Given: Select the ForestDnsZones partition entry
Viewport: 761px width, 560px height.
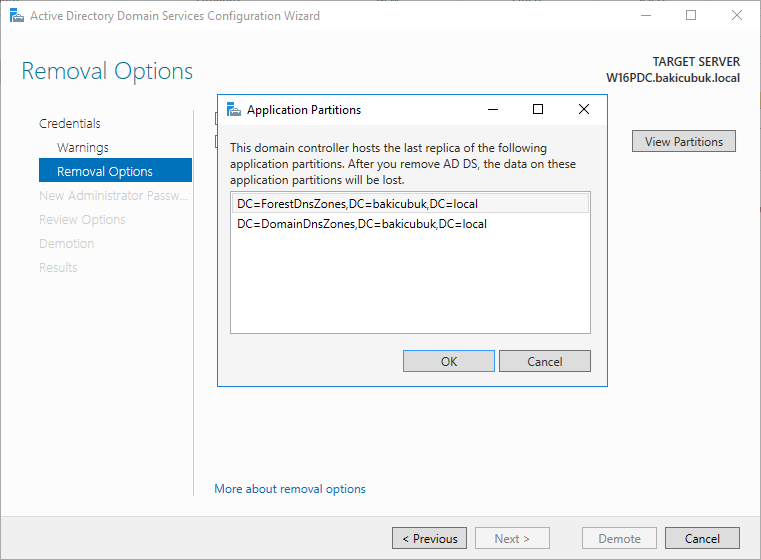Looking at the screenshot, I should (410, 204).
